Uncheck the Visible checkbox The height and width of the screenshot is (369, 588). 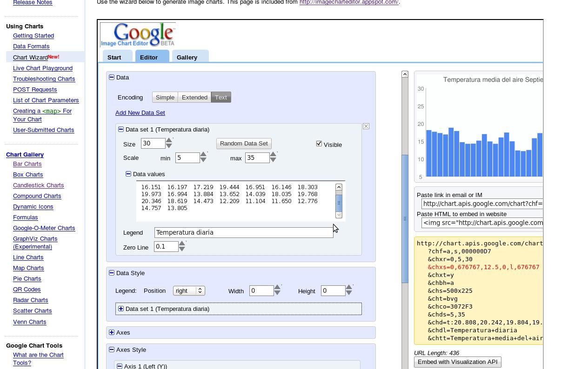(x=319, y=144)
